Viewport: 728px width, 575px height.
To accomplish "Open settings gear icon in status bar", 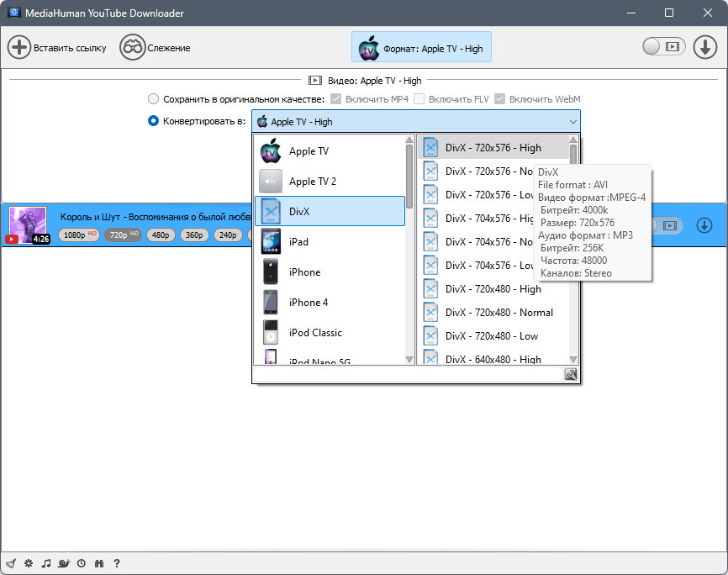I will click(29, 563).
